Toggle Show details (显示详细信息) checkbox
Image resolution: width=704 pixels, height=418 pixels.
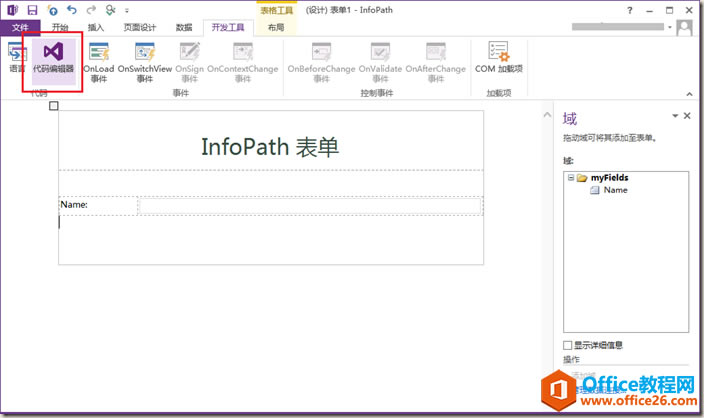[568, 345]
